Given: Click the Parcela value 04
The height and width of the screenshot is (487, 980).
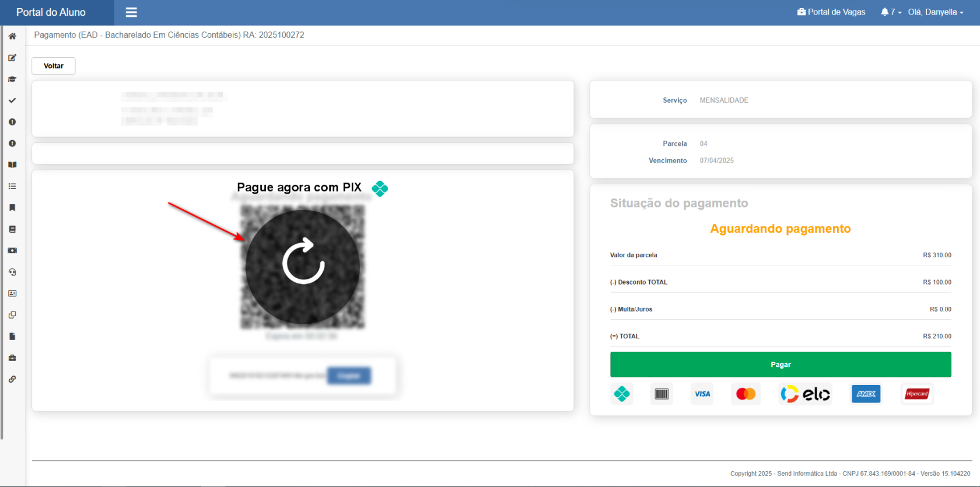Looking at the screenshot, I should coord(703,143).
